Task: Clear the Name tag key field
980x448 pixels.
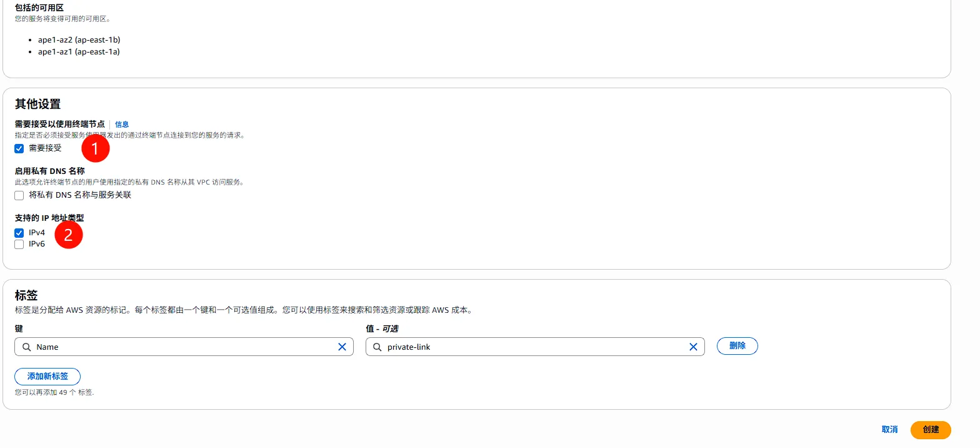Action: [342, 347]
